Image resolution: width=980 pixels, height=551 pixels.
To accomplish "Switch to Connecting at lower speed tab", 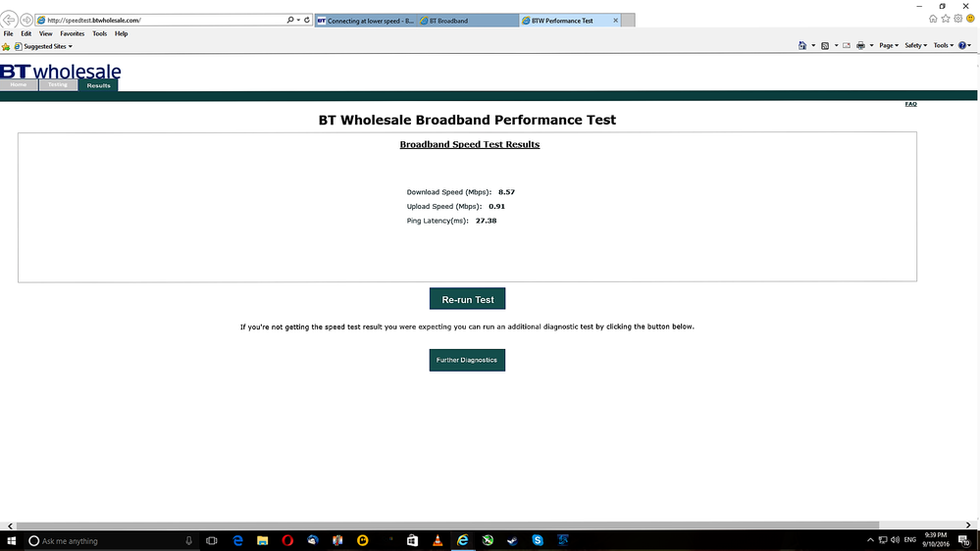I will 366,21.
